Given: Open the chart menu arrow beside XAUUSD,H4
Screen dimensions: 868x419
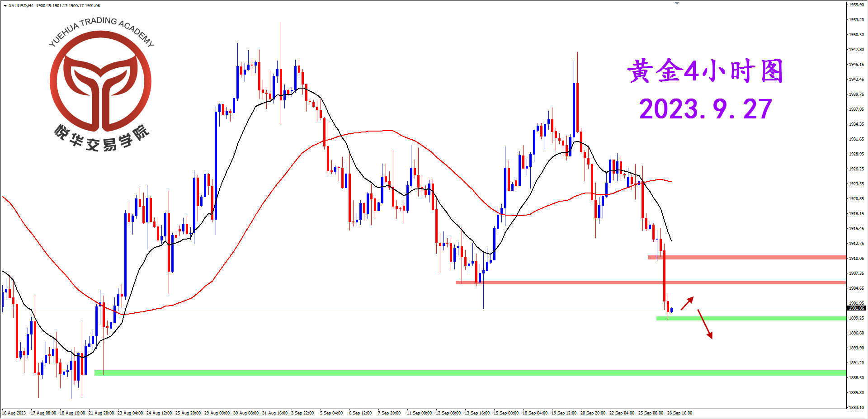Looking at the screenshot, I should [x=5, y=6].
